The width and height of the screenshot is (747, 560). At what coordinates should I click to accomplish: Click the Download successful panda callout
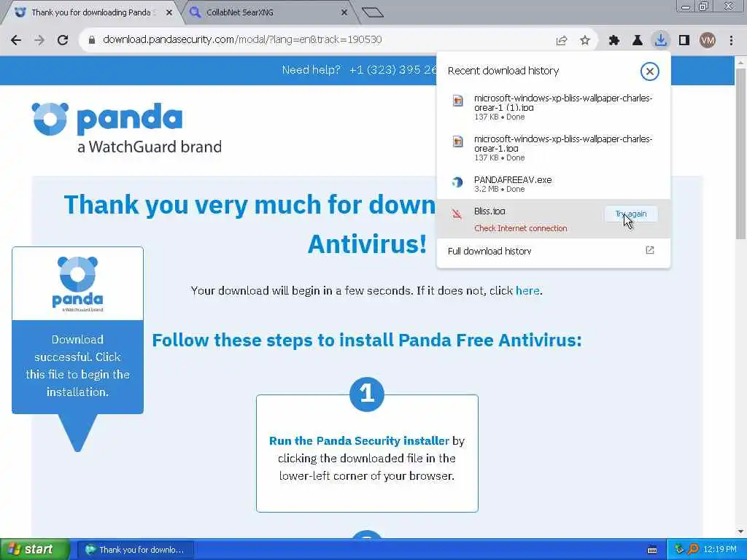point(77,349)
